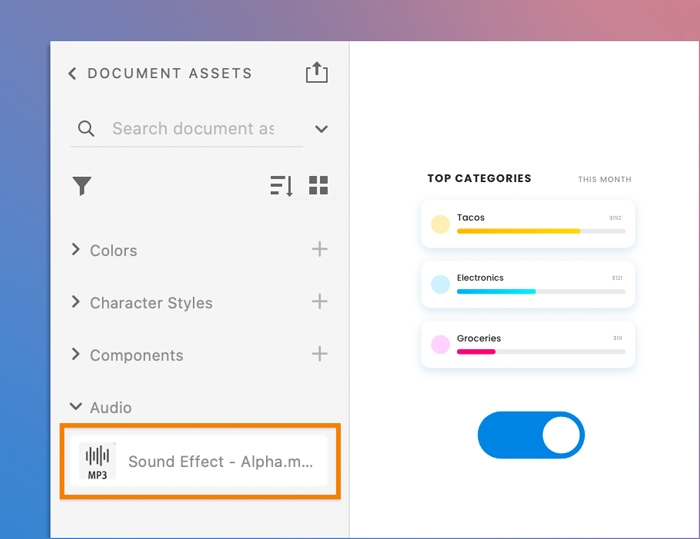Add a new character style
700x539 pixels.
point(319,301)
